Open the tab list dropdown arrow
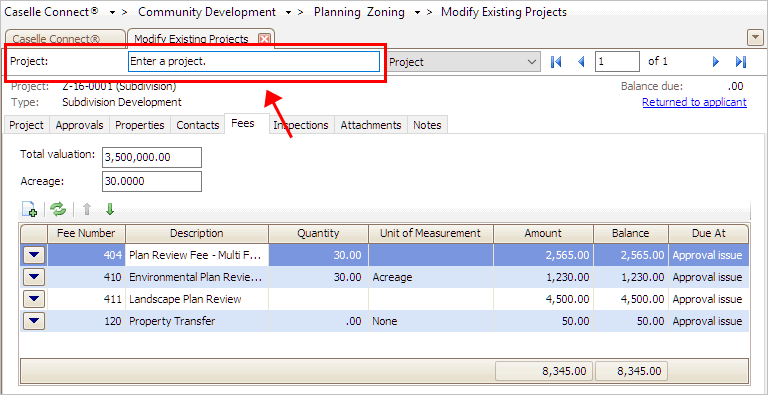 coord(754,37)
